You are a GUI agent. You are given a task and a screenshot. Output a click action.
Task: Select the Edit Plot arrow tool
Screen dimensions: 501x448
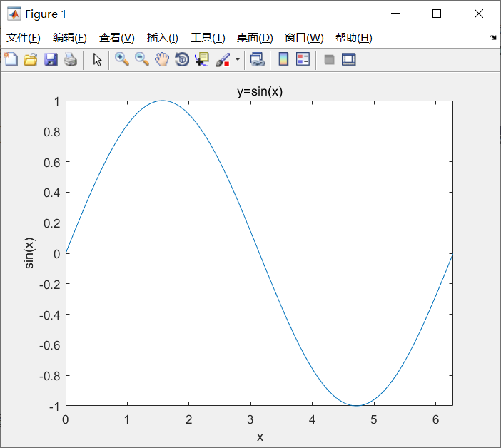tap(97, 60)
